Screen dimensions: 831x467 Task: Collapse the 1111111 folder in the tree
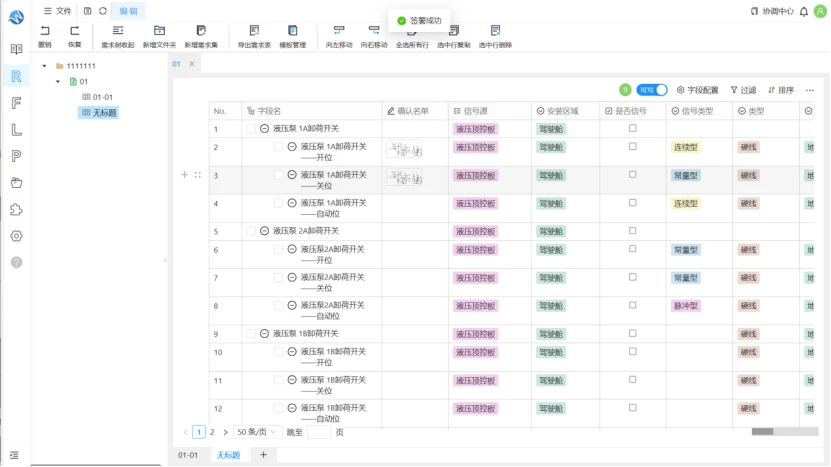pos(45,66)
